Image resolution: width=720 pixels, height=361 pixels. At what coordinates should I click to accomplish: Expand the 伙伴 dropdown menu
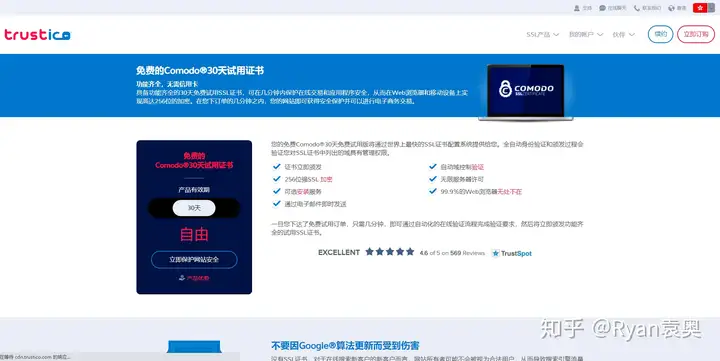pyautogui.click(x=624, y=34)
